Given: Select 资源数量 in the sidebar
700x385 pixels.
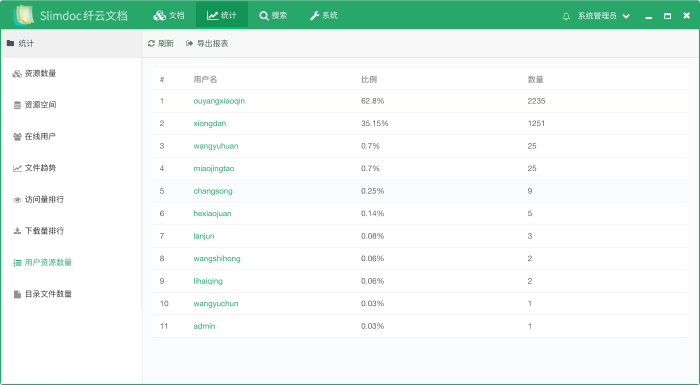Looking at the screenshot, I should [34, 73].
